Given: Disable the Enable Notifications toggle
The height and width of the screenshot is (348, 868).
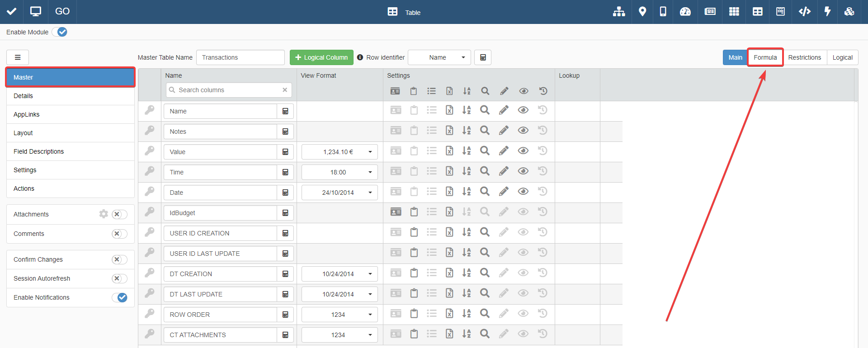Looking at the screenshot, I should tap(119, 297).
